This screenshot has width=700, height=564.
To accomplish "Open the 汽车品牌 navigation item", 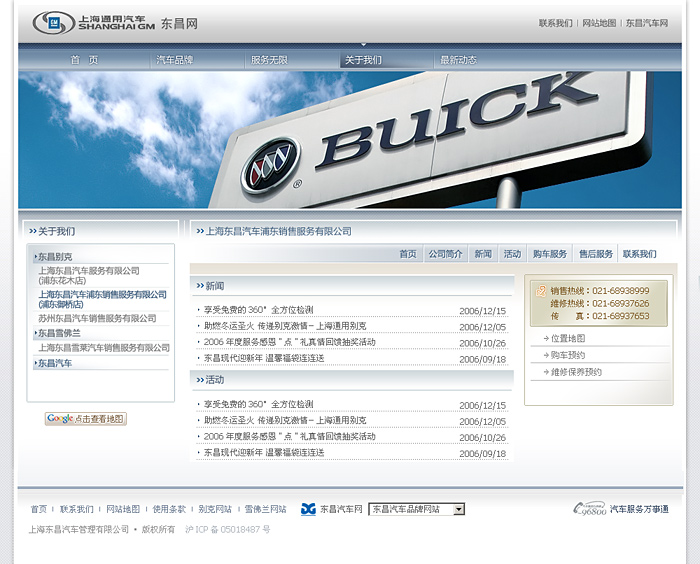I will 175,60.
